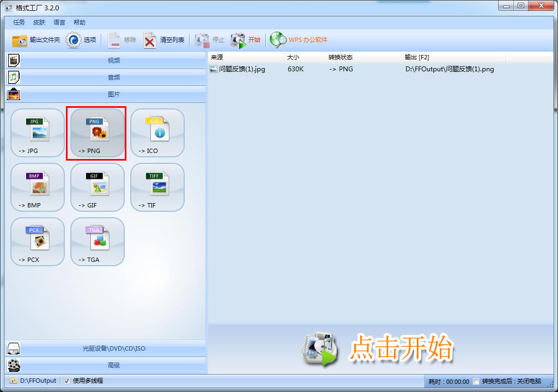Screen dimensions: 558x392
Task: Select the PCX conversion tool
Action: [x=37, y=241]
